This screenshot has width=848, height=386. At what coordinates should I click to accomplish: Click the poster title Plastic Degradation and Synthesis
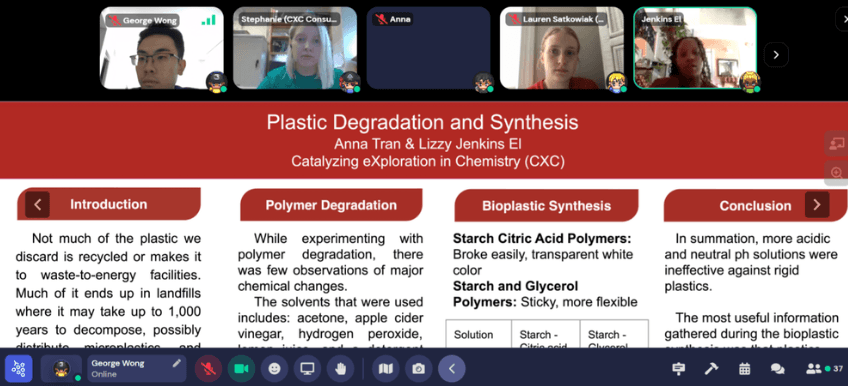[422, 122]
